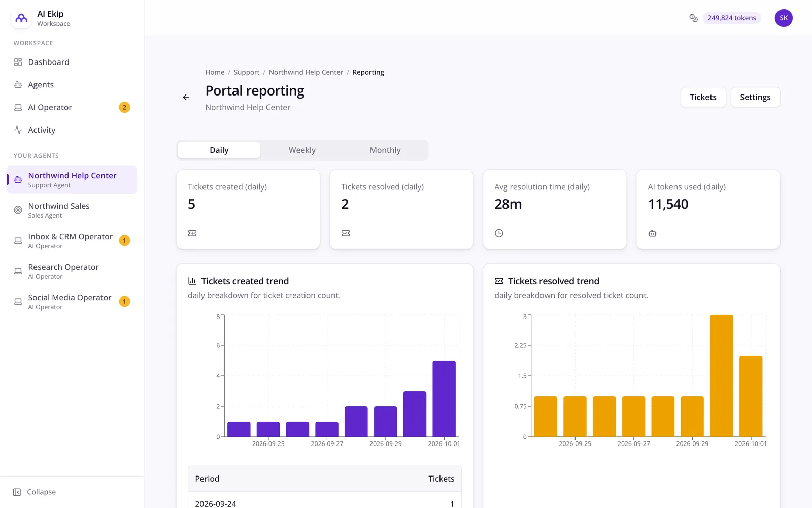Click the tallest purple bar for 2026-10-01
The image size is (812, 508).
[x=444, y=399]
